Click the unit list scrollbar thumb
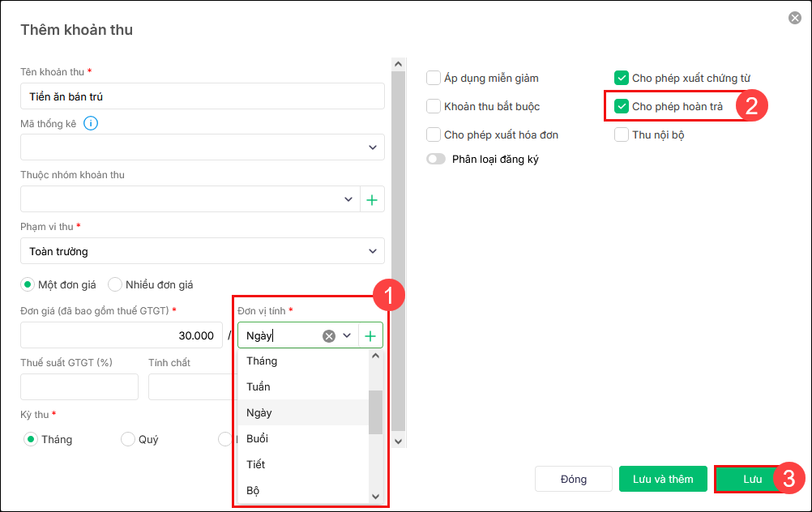This screenshot has width=812, height=512. pos(375,412)
